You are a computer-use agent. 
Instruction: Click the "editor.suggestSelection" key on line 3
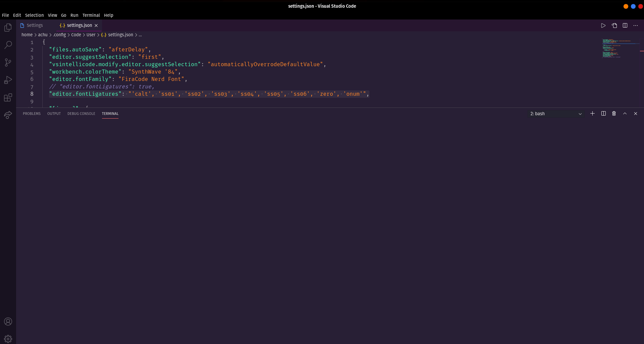[90, 57]
